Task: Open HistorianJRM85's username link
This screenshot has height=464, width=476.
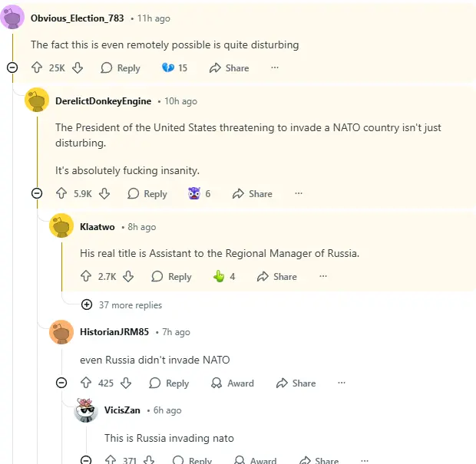Action: 114,332
